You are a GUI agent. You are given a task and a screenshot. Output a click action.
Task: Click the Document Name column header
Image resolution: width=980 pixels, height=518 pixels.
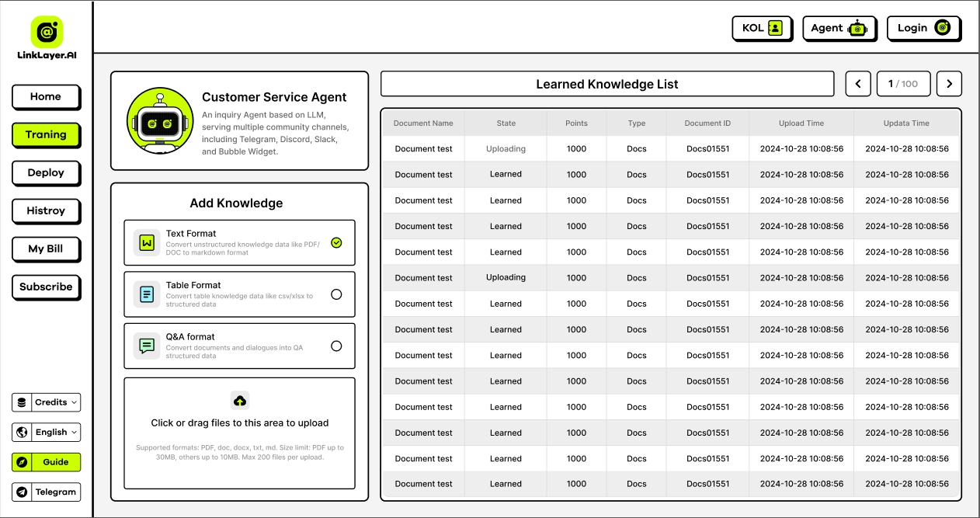(423, 123)
